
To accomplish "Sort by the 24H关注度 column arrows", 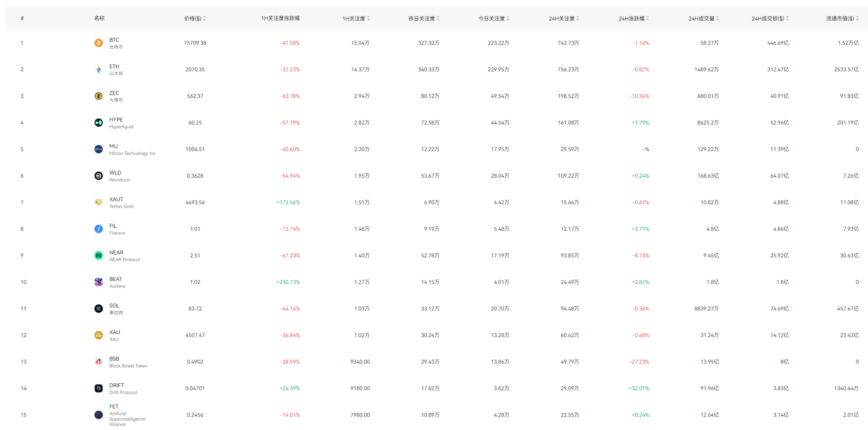I will click(578, 18).
